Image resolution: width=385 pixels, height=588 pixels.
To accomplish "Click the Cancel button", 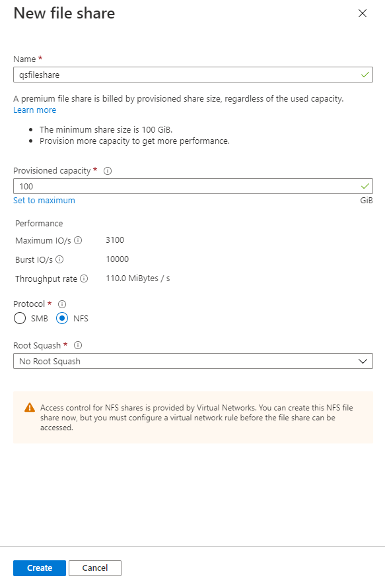I will 95,568.
